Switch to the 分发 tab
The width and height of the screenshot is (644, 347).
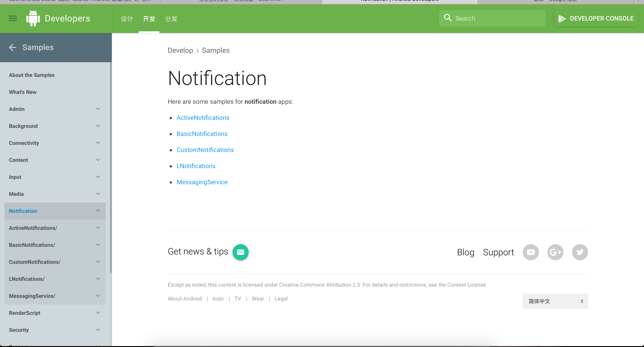171,19
